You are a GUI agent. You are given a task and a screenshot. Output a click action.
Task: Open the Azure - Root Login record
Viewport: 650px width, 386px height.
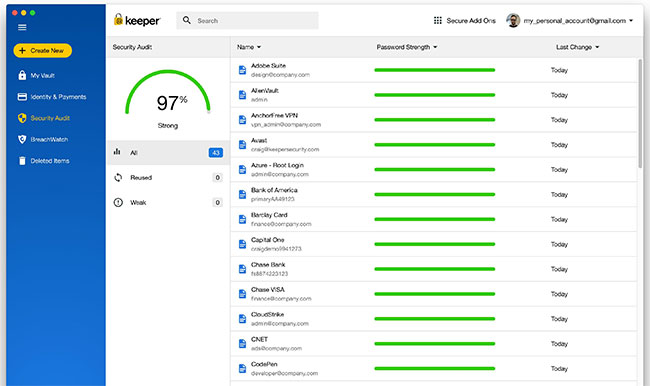pos(434,170)
